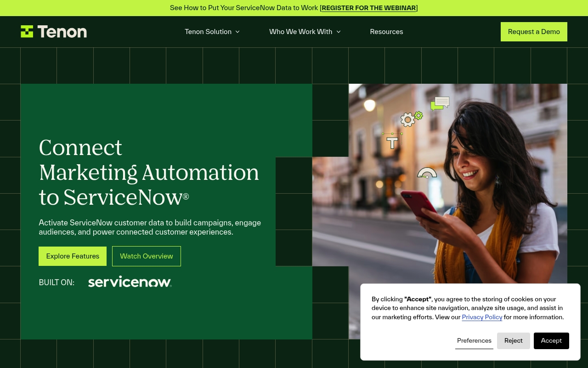Reject cookies
Screen dimensions: 588x368
tap(514, 341)
